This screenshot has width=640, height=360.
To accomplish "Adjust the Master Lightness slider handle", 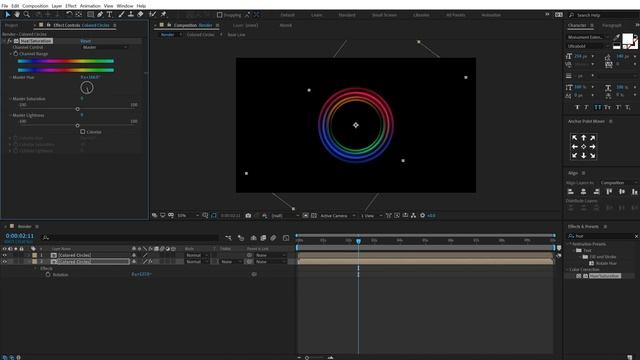I will (x=78, y=126).
